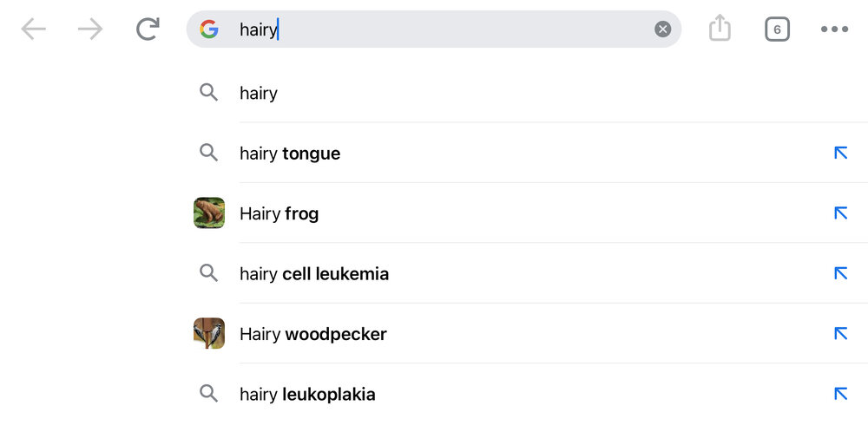Screen dimensions: 868x432
Task: Insert hairy leukoplakia suggestion arrow
Action: pyautogui.click(x=840, y=394)
